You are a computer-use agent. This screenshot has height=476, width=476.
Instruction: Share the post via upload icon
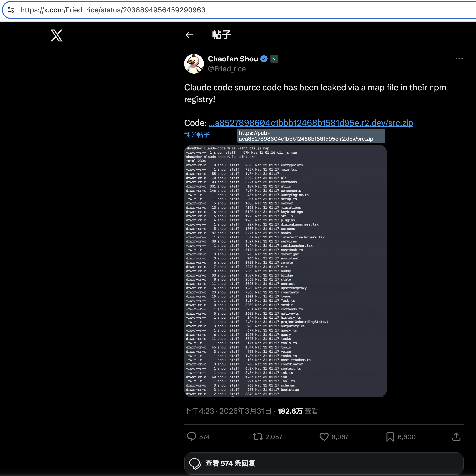456,436
